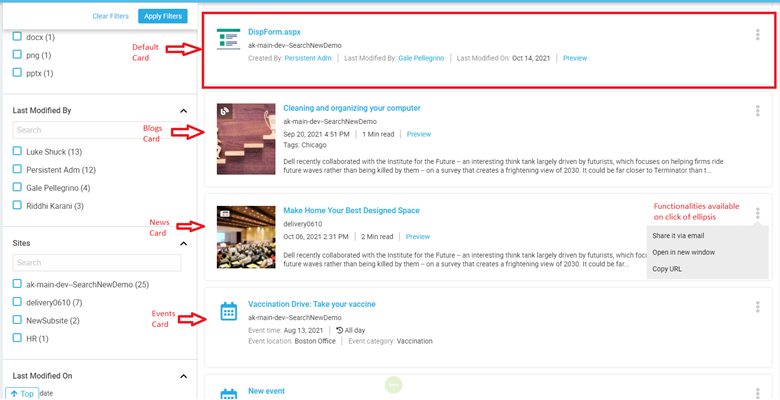780x400 pixels.
Task: Click the DispForm.aspx file type icon
Action: [229, 41]
